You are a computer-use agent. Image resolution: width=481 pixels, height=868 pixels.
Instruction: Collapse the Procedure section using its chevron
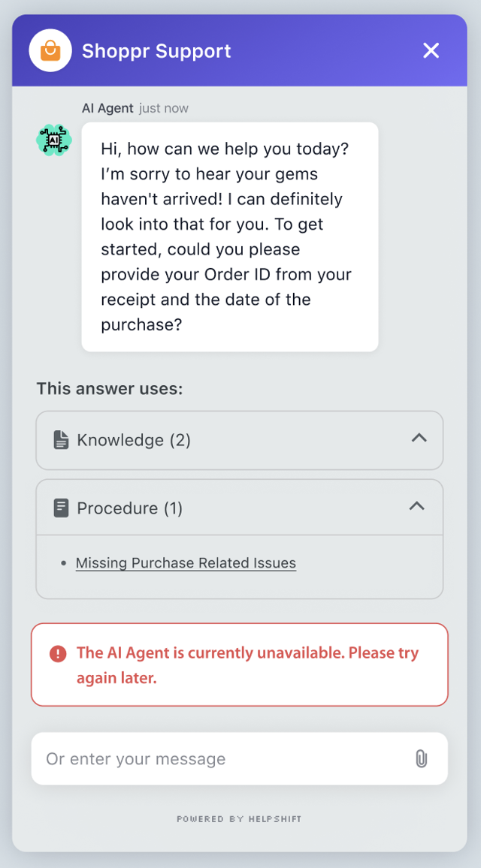pos(416,507)
